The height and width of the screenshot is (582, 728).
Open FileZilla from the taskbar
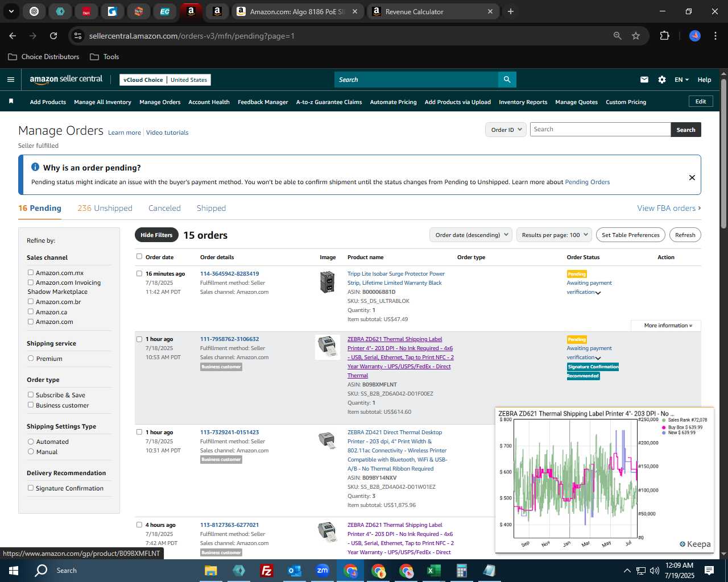[x=266, y=571]
